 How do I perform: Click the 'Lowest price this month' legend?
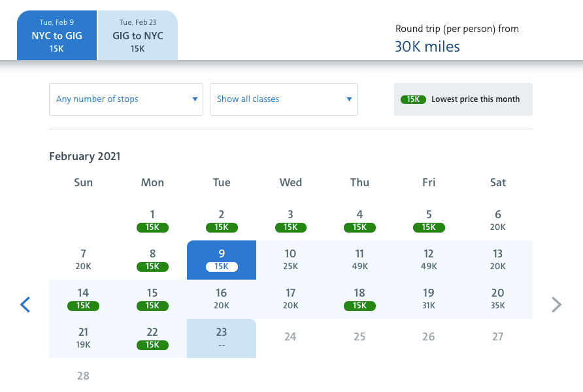pos(463,99)
